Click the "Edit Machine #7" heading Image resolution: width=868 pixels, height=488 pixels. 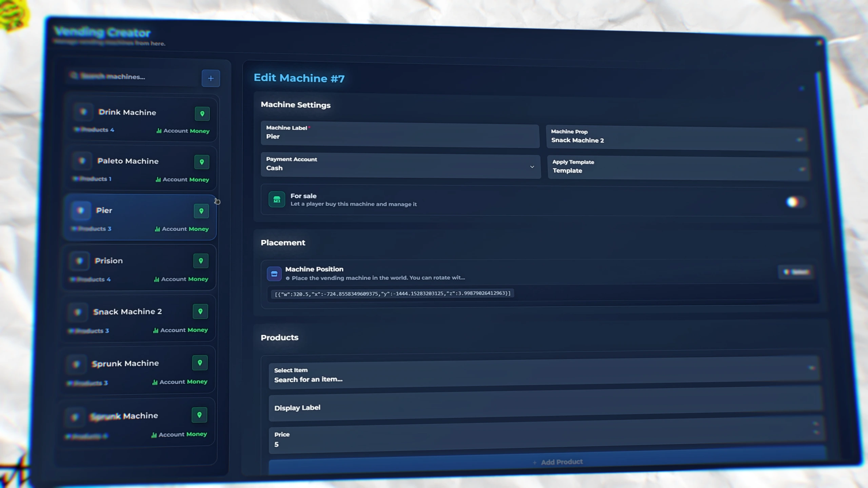click(299, 78)
